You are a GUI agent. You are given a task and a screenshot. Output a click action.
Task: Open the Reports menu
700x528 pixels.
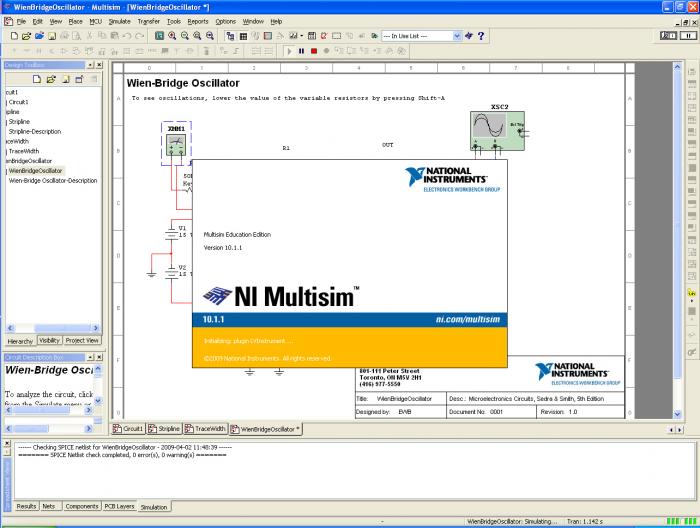click(x=198, y=21)
